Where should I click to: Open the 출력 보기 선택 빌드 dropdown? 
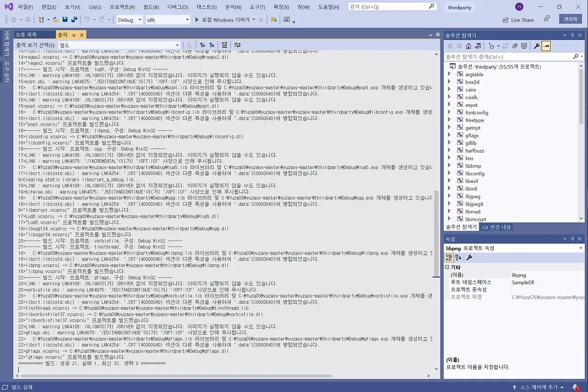coord(120,45)
